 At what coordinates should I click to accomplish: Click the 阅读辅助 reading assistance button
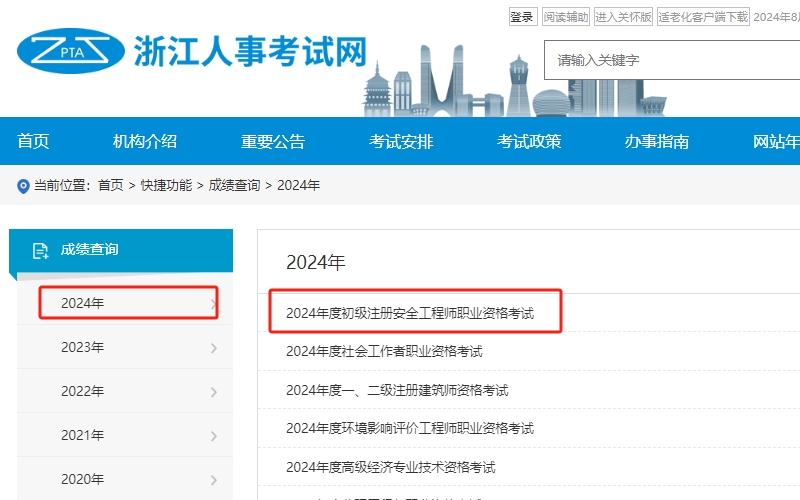[x=566, y=17]
